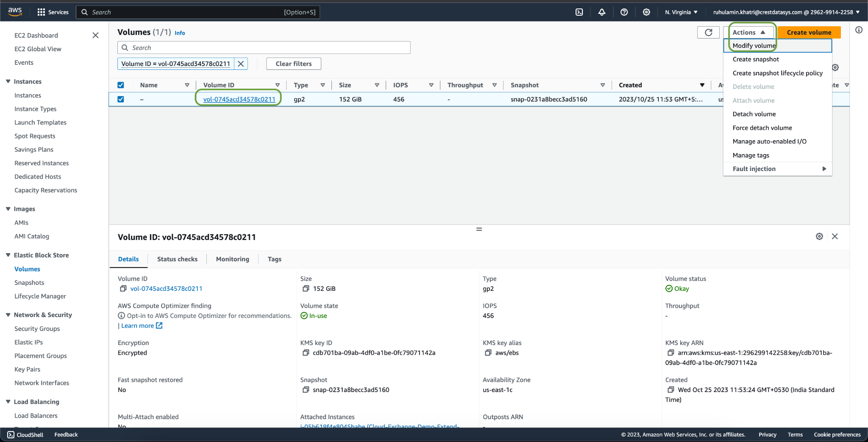Open the info panel icon at right
Image resolution: width=868 pixels, height=442 pixels.
click(859, 30)
